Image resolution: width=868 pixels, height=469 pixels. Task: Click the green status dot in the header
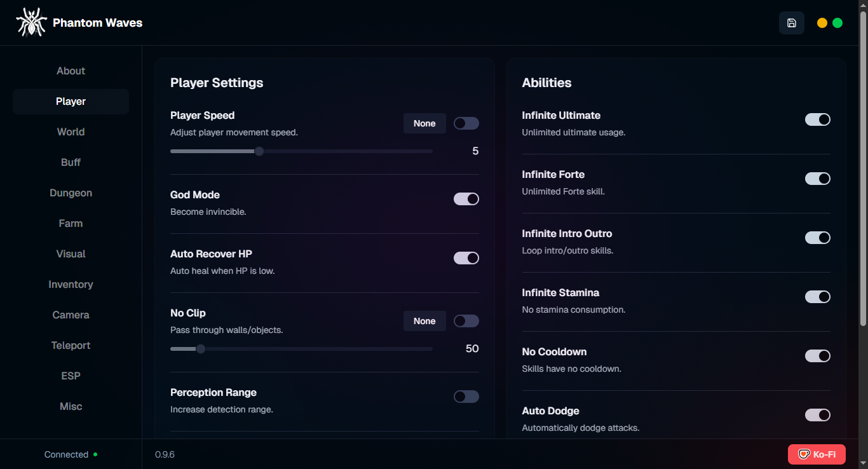[x=837, y=22]
